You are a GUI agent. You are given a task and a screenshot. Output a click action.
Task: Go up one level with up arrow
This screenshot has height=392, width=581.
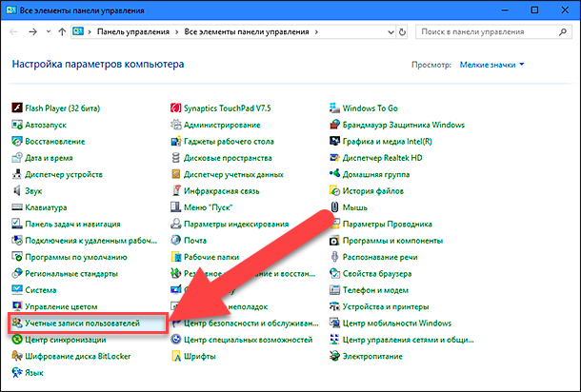point(62,31)
